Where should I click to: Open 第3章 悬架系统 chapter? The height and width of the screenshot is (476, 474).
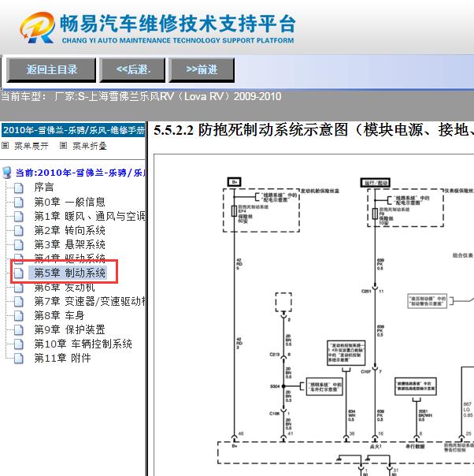[69, 244]
